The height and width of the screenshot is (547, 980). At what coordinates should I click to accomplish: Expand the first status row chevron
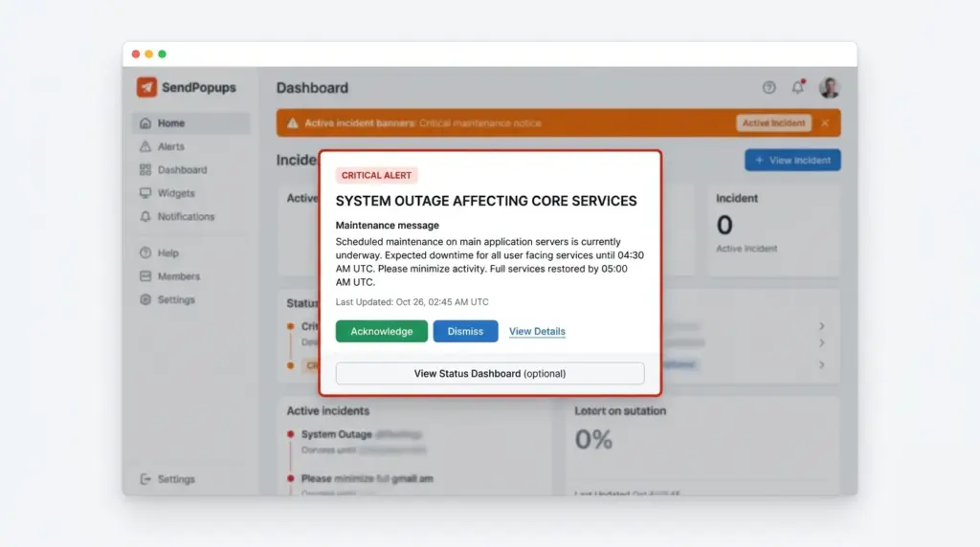pyautogui.click(x=821, y=326)
